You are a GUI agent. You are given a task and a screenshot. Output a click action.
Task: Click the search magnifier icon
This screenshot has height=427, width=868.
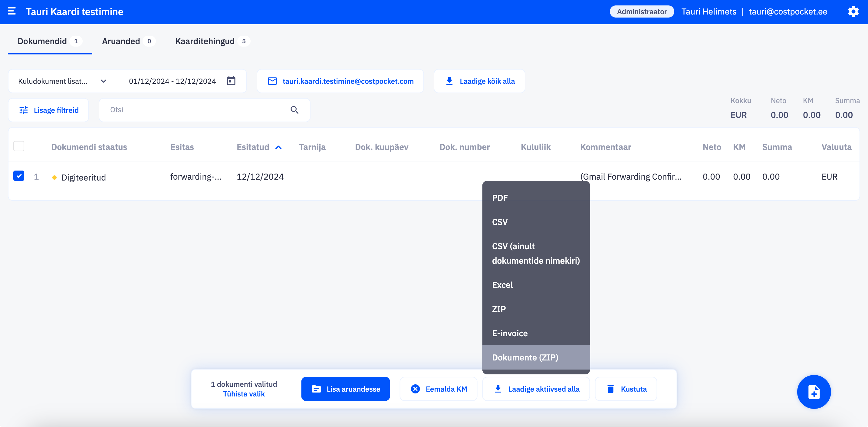tap(294, 110)
